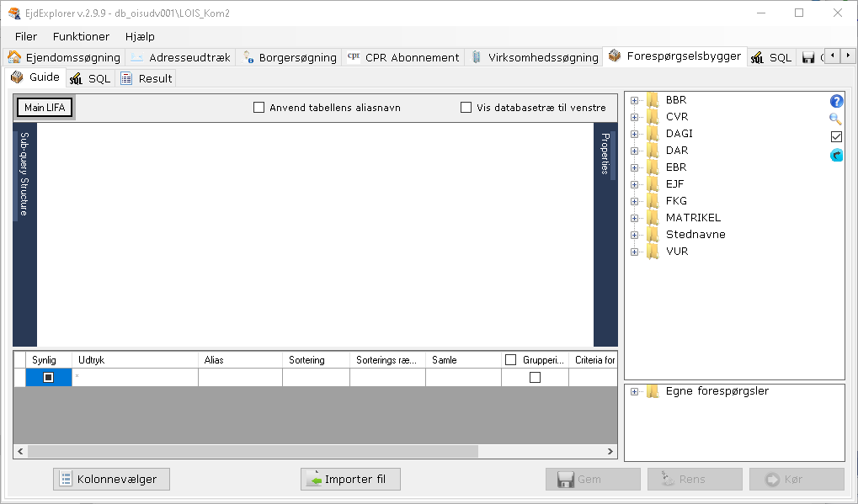This screenshot has width=858, height=504.
Task: Enable Anvend tabellens aliasnavn checkbox
Action: [x=259, y=108]
